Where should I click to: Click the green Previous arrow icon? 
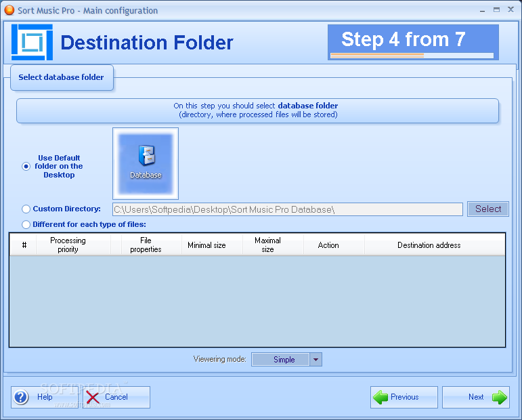point(380,398)
